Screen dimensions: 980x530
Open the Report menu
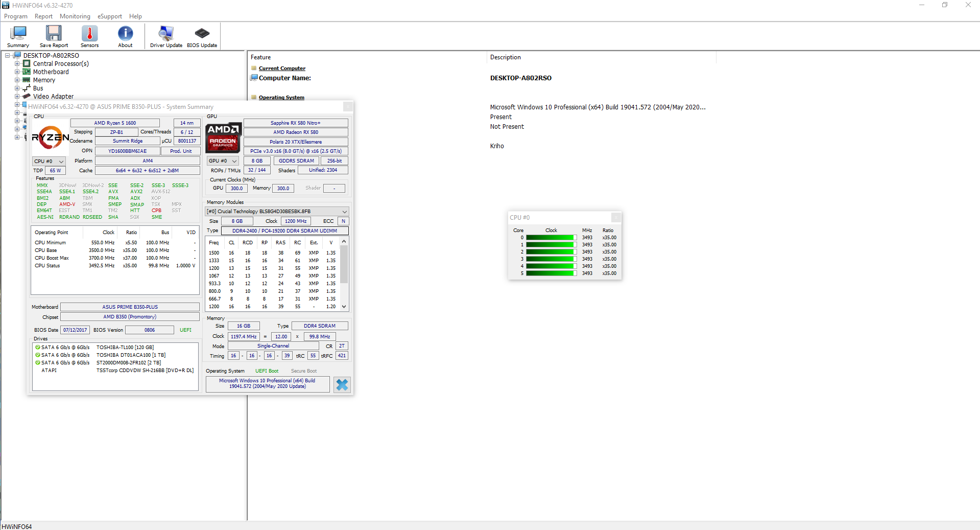coord(43,16)
